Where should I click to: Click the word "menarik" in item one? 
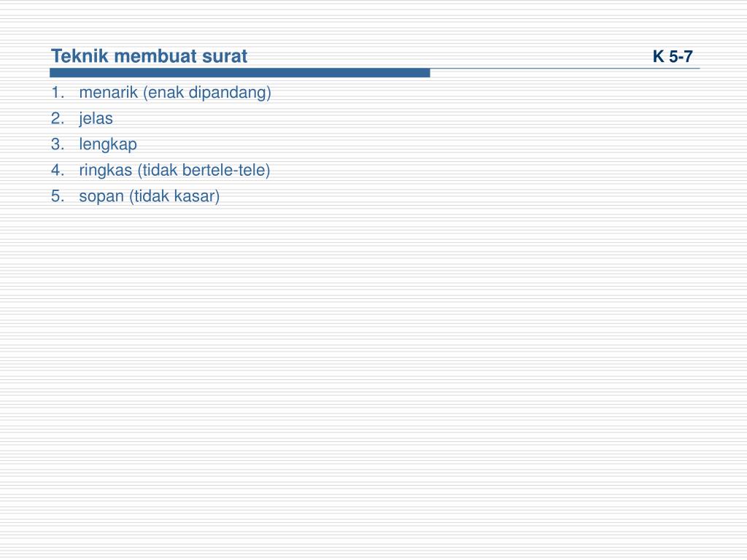[x=108, y=93]
